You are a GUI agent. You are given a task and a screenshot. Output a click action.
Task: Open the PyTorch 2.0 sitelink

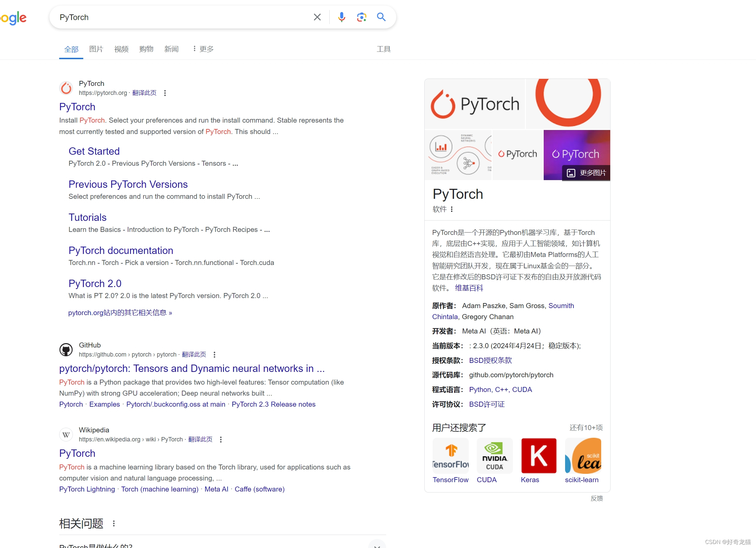pyautogui.click(x=95, y=284)
